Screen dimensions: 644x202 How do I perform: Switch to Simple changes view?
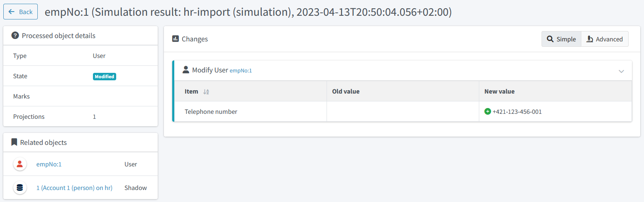click(x=561, y=39)
